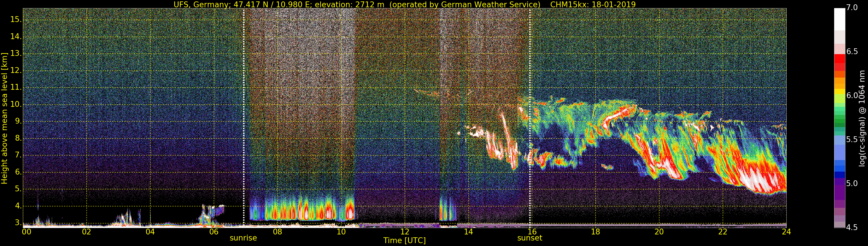Click the '4.' height tick label
The height and width of the screenshot is (246, 868).
pyautogui.click(x=18, y=206)
